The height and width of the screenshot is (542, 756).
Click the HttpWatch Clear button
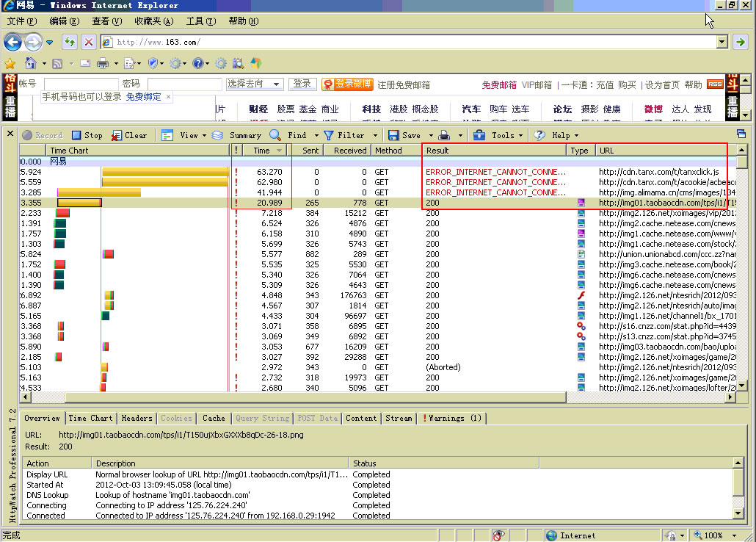129,136
